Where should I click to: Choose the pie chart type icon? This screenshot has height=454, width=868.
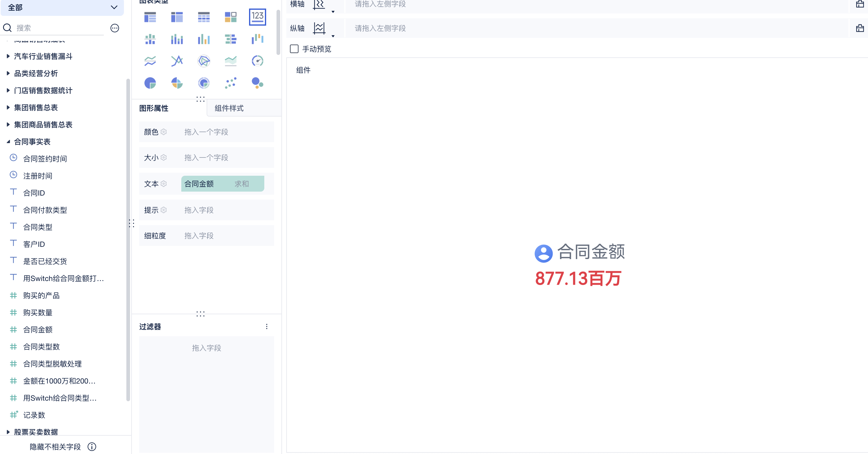(150, 83)
